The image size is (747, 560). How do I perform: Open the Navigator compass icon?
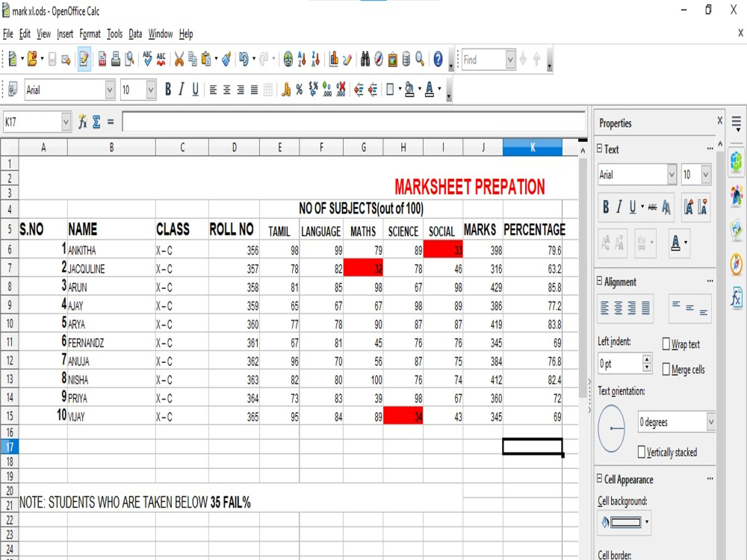(378, 60)
